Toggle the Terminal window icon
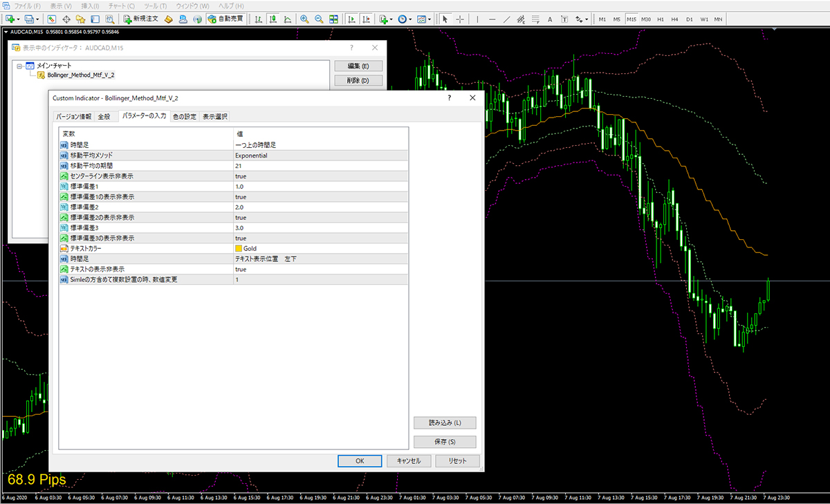 coord(95,19)
